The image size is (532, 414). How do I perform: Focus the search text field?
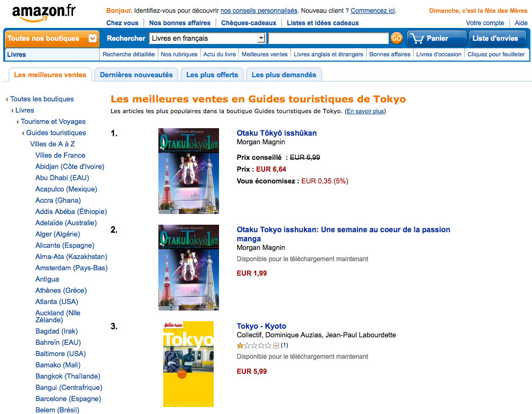pos(329,38)
